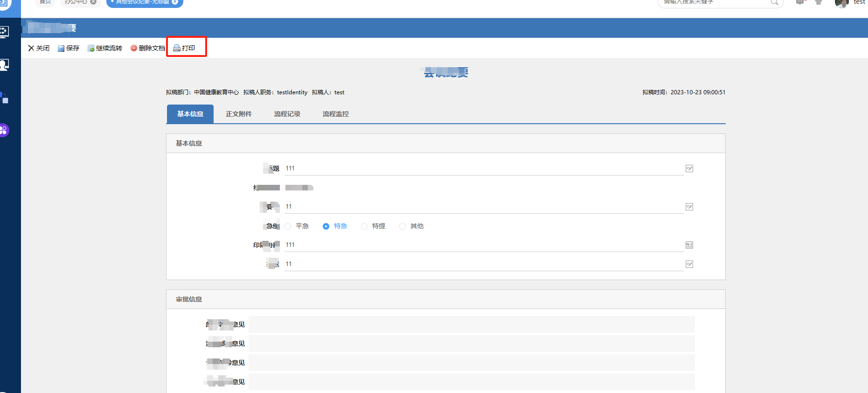Screen dimensions: 868x393
Task: Click the purple apps icon in the sidebar
Action: [4, 130]
